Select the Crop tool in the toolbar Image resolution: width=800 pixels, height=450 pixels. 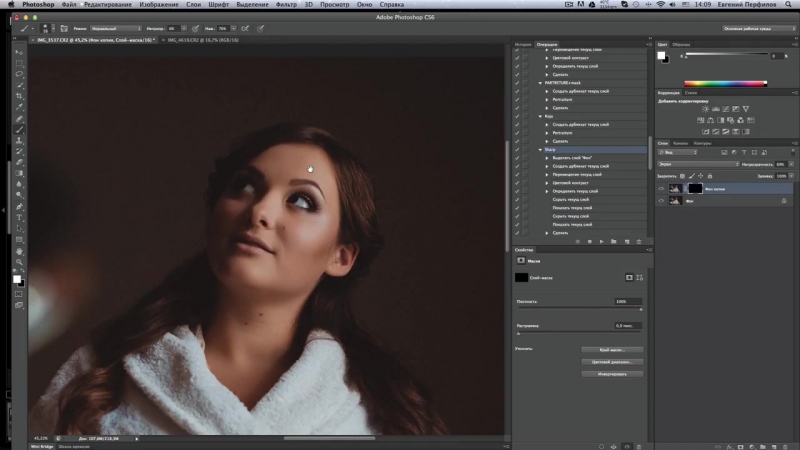pos(19,97)
